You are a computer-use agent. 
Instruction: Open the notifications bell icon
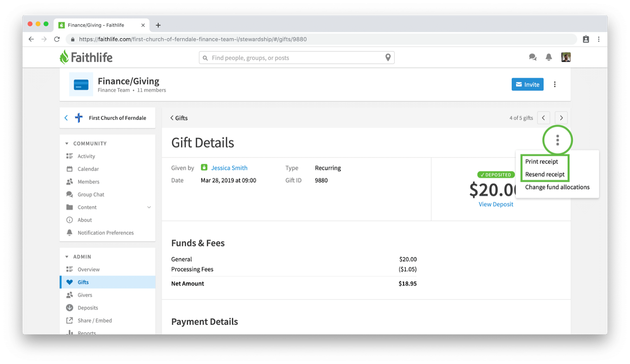tap(548, 57)
